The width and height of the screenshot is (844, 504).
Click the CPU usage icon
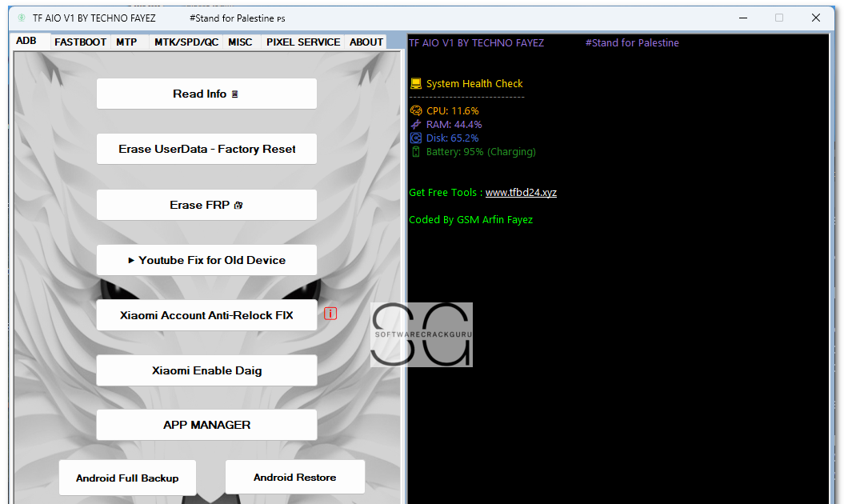pos(415,111)
